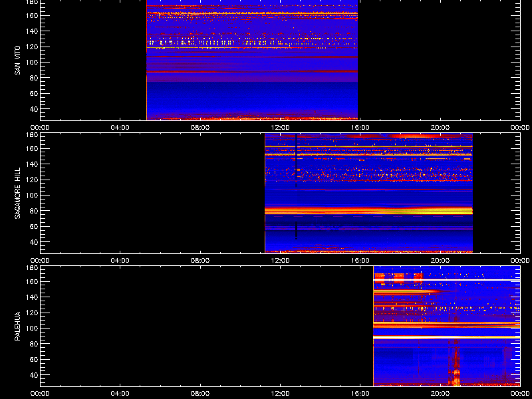Click the 160 frequency label on San Vito axis
Viewport: 532px width, 399px height.
(33, 15)
